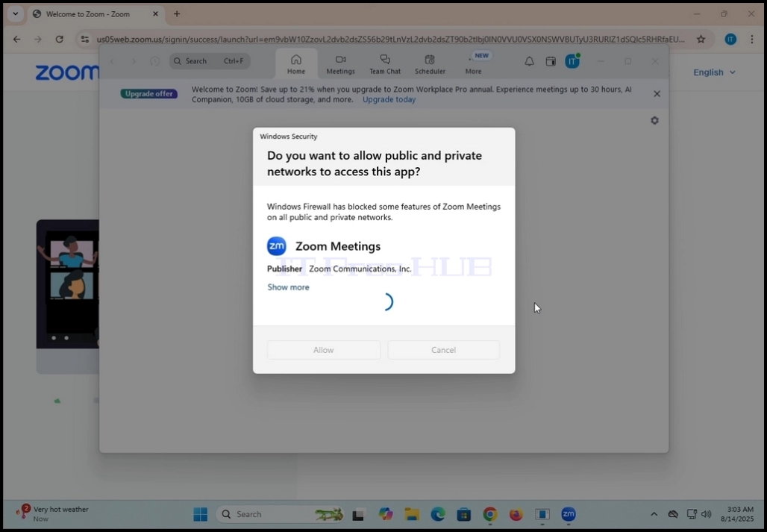Open Firefox from taskbar
Viewport: 767px width, 532px height.
tap(516, 514)
